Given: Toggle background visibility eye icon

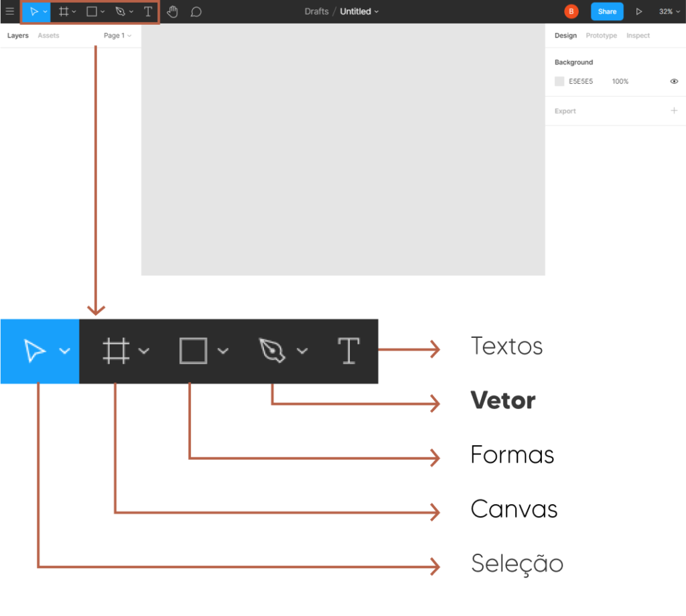Looking at the screenshot, I should click(x=674, y=81).
